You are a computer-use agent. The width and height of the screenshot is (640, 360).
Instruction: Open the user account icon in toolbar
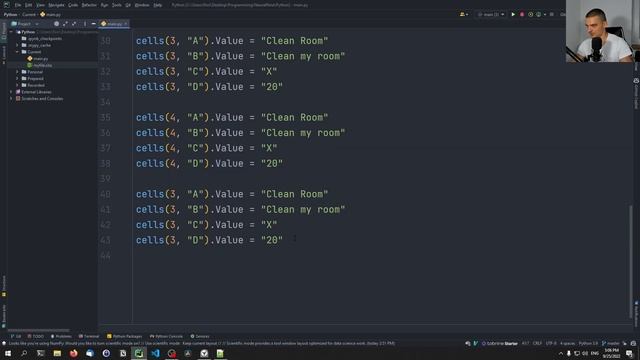pyautogui.click(x=463, y=14)
